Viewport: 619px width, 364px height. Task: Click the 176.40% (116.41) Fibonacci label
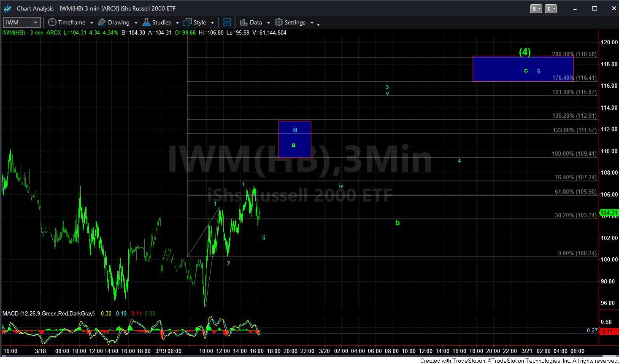pyautogui.click(x=574, y=78)
